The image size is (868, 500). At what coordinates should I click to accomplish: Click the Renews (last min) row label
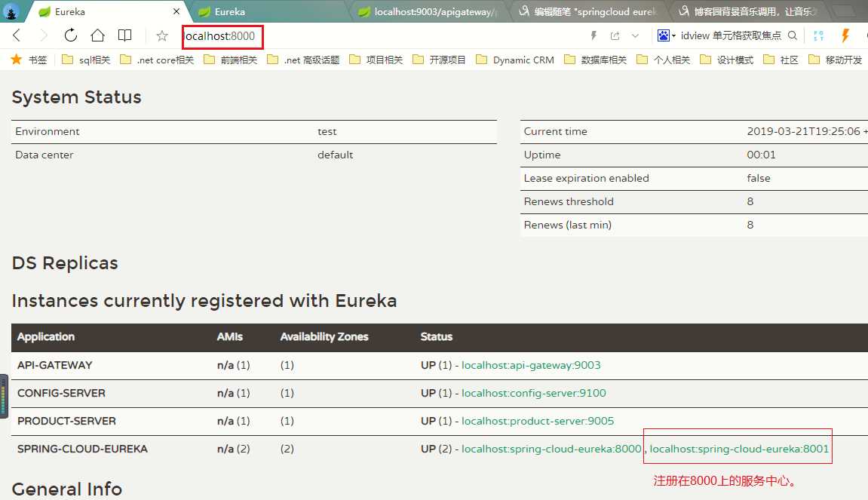[x=567, y=225]
